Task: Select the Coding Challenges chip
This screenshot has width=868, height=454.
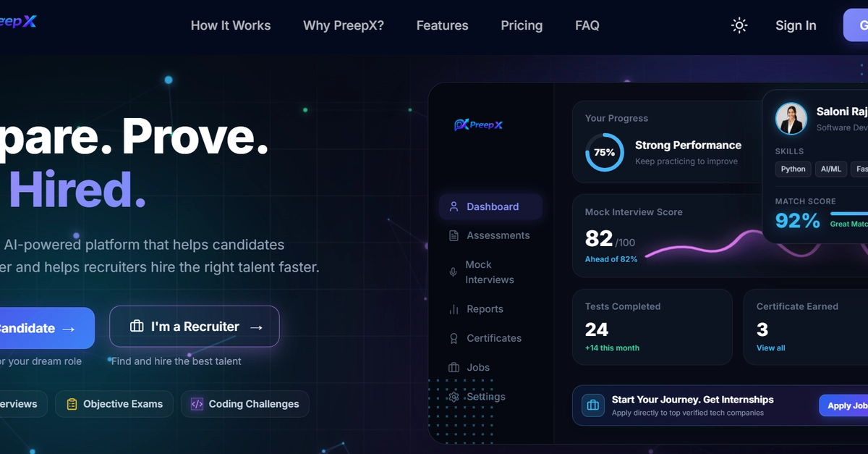Action: click(245, 404)
